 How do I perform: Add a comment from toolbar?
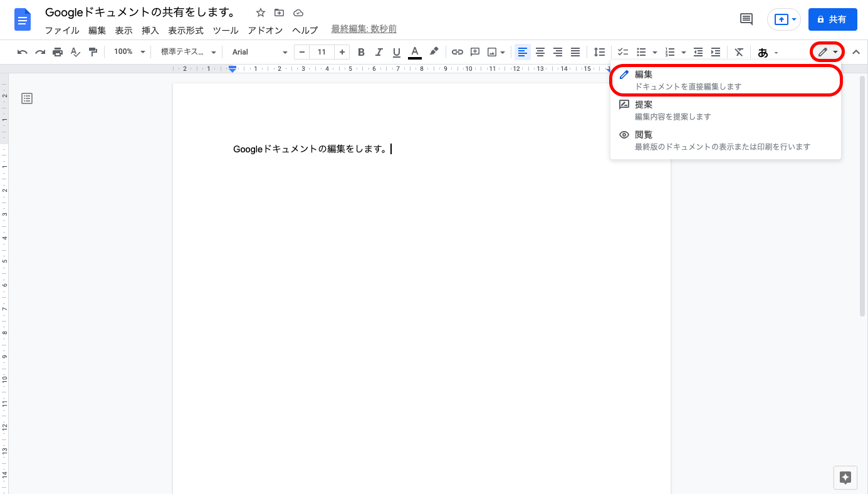click(475, 52)
